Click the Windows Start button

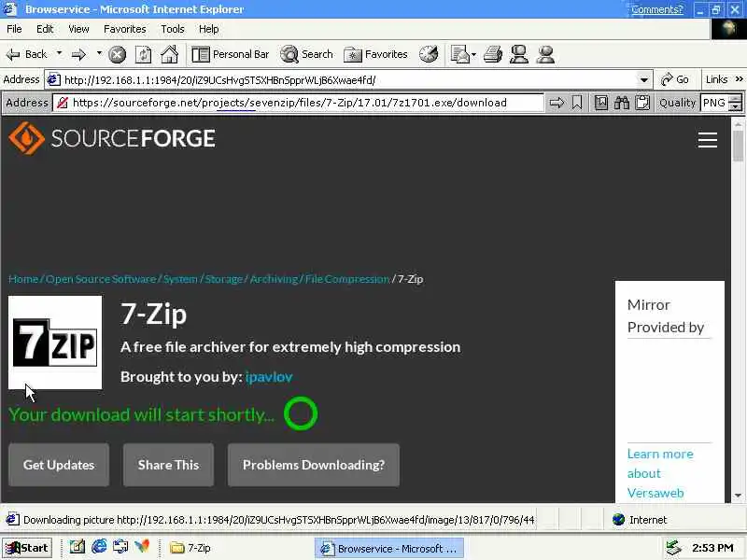coord(27,548)
